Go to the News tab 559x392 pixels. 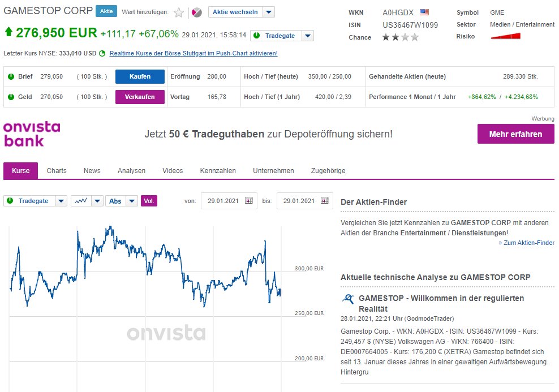[92, 171]
